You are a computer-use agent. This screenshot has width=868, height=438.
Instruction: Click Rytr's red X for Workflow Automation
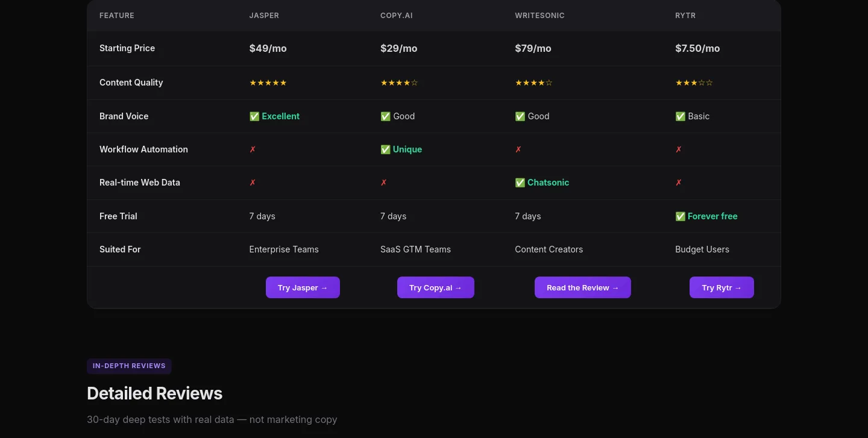tap(678, 149)
